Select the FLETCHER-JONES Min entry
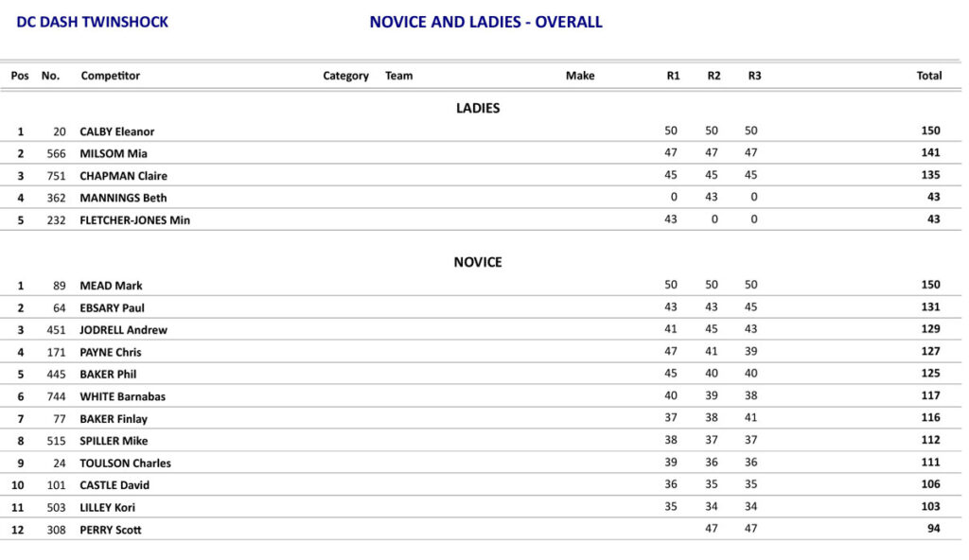969x560 pixels. 134,219
